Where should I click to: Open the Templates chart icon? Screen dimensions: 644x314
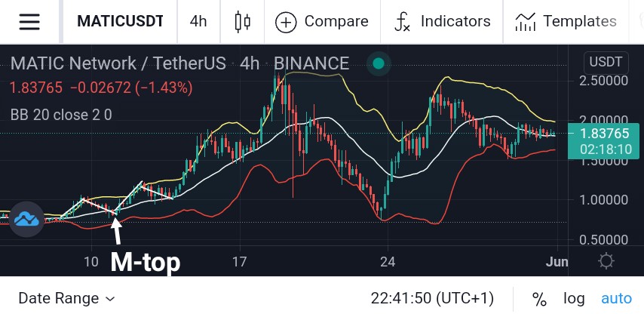coord(525,22)
